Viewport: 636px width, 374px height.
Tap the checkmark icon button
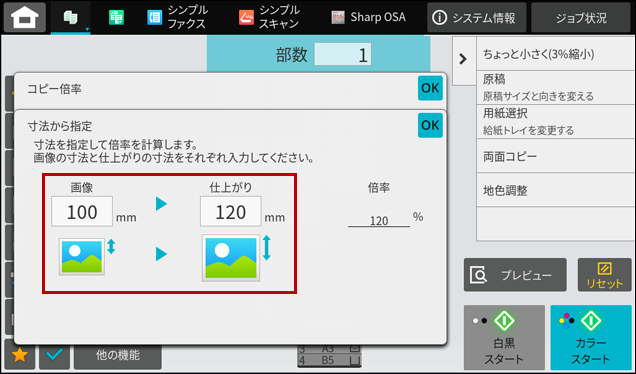point(54,355)
